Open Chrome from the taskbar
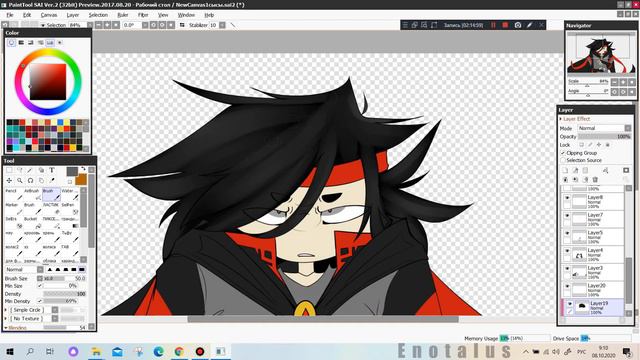This screenshot has width=640, height=360. tap(179, 351)
